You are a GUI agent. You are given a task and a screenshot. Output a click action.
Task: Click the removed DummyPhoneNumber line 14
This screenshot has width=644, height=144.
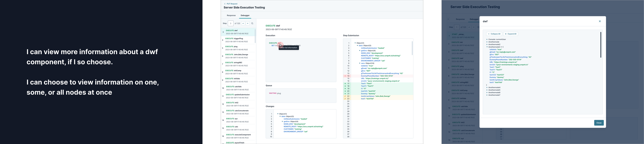tap(378, 76)
